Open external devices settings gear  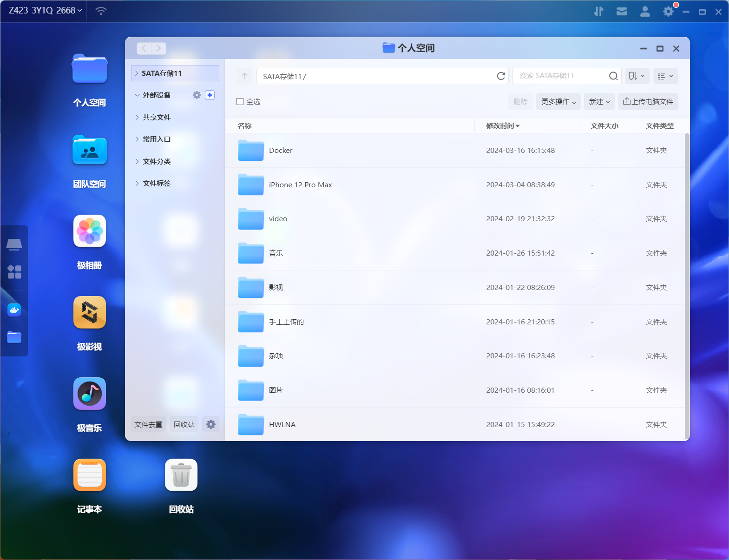coord(197,95)
